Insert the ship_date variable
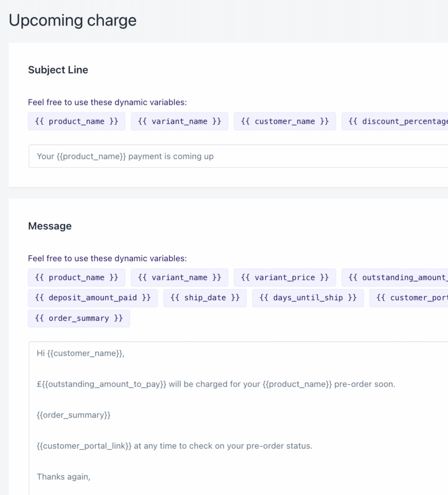Image resolution: width=448 pixels, height=495 pixels. click(205, 298)
